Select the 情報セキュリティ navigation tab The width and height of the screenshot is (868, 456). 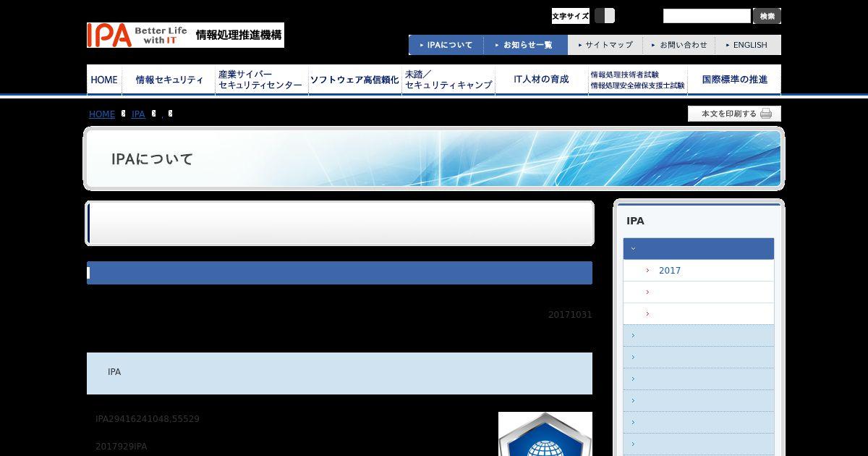coord(169,80)
